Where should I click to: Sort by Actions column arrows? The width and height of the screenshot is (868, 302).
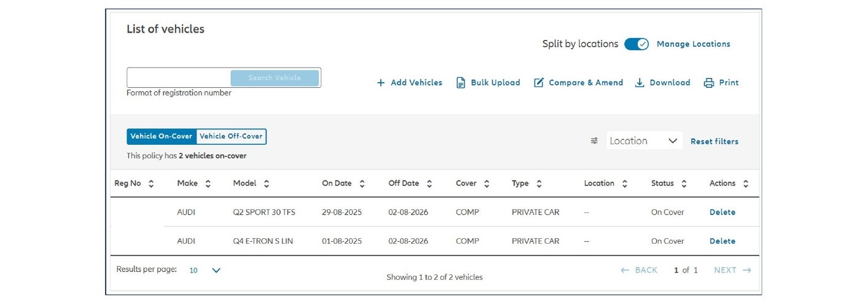coord(746,184)
